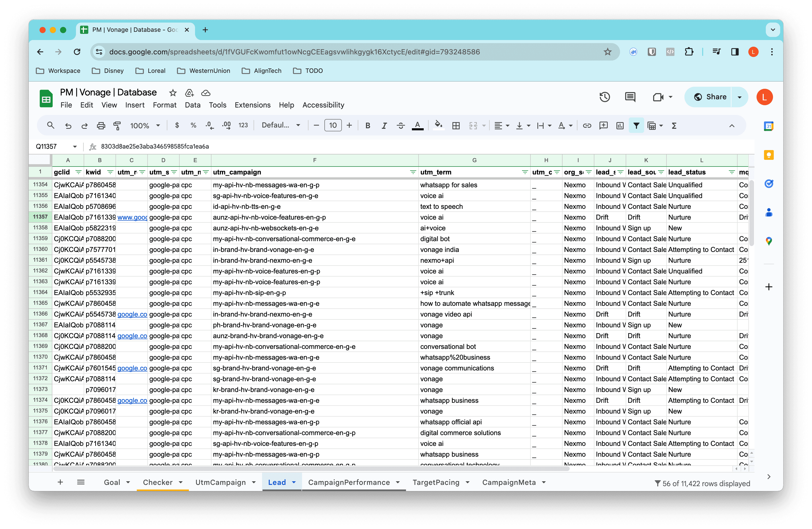Open filter for lead_status column header
The width and height of the screenshot is (812, 529).
coord(731,172)
